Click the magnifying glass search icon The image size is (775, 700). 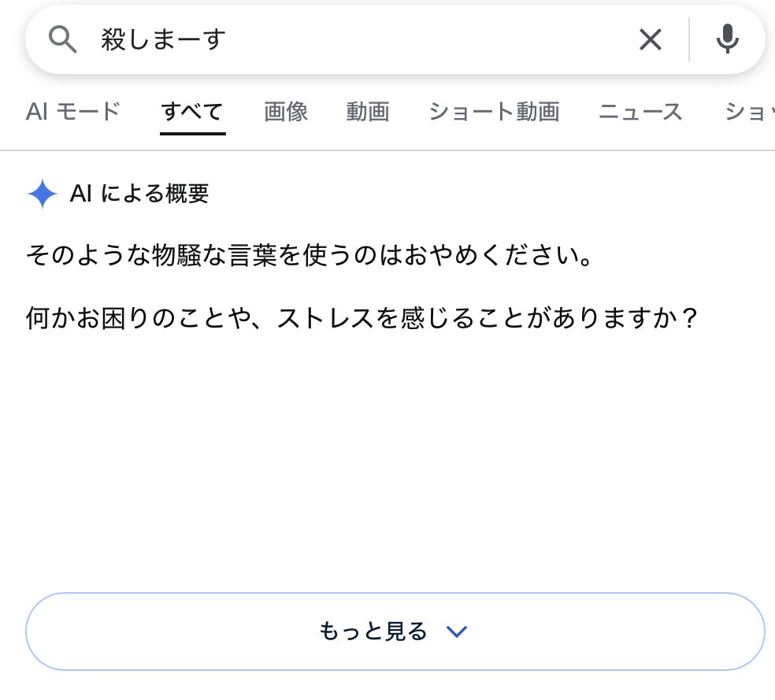(63, 39)
